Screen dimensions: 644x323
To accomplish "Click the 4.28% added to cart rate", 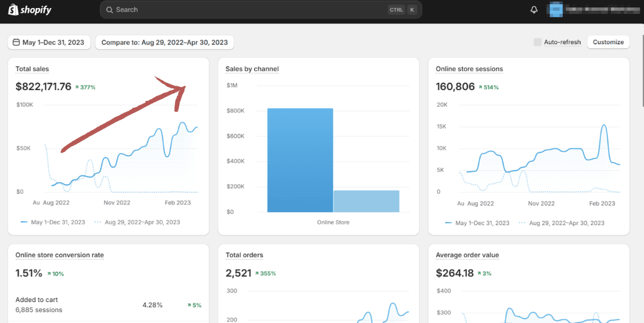I will (152, 305).
